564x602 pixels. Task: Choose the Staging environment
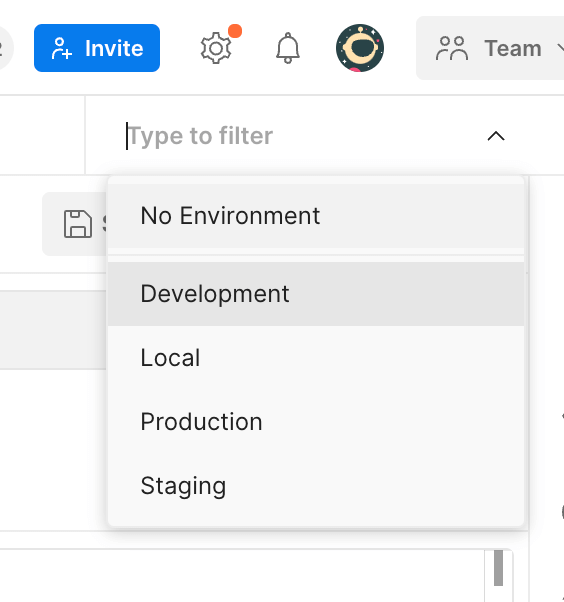pyautogui.click(x=316, y=486)
